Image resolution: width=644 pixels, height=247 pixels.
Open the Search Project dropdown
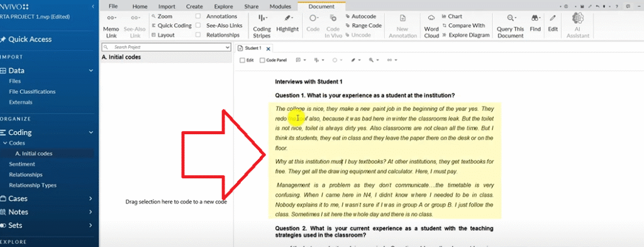(x=228, y=48)
